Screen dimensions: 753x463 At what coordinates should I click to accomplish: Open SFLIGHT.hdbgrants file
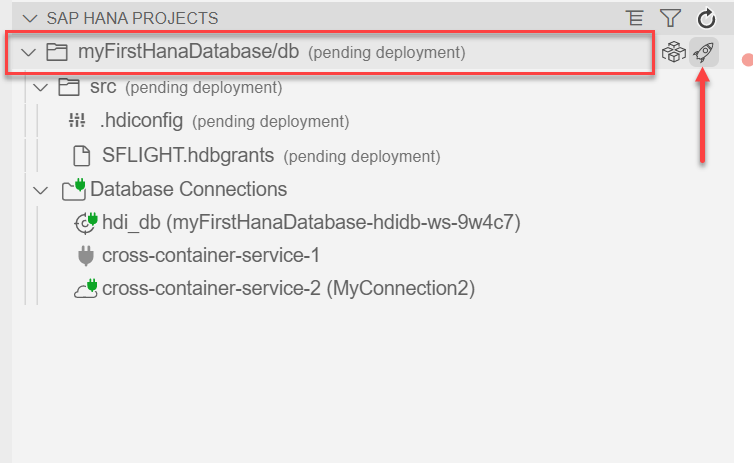click(x=189, y=156)
